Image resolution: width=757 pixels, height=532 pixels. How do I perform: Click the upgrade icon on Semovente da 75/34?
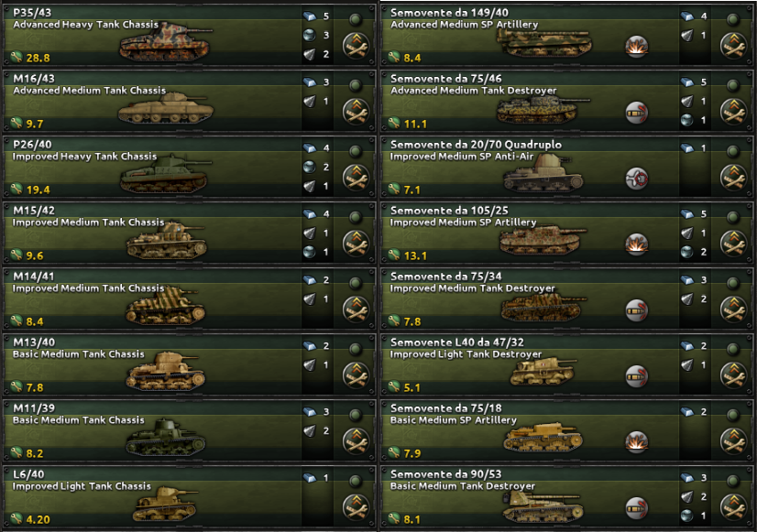(734, 309)
